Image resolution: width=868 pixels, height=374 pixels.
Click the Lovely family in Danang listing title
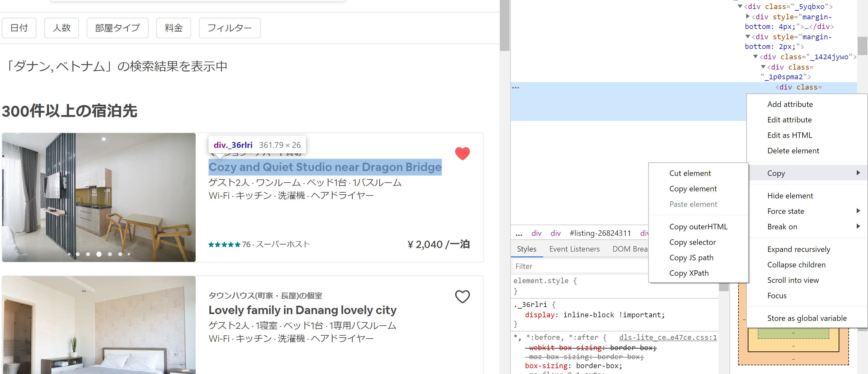click(x=302, y=310)
